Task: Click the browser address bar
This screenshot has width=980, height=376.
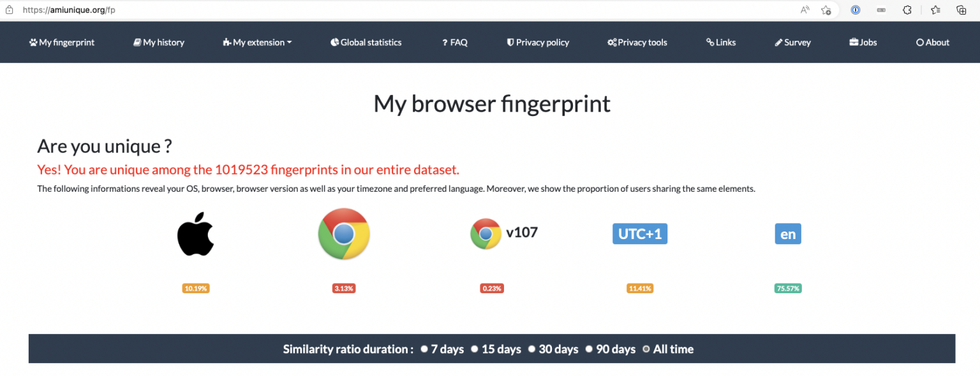Action: [x=255, y=10]
